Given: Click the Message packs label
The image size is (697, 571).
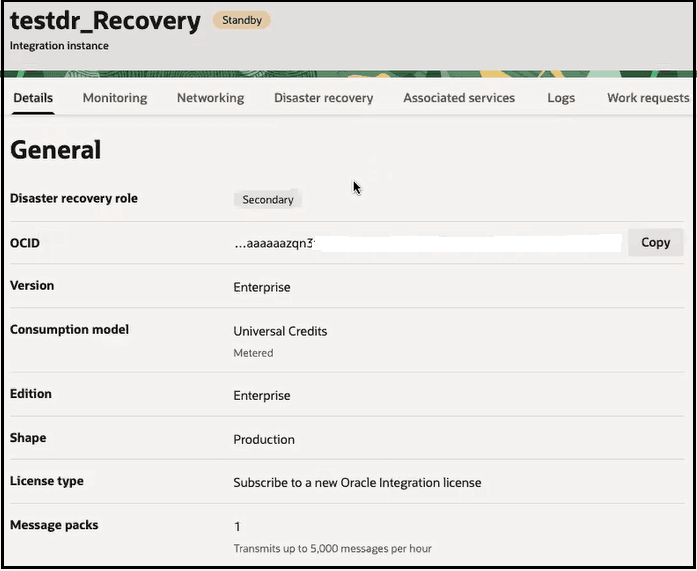Looking at the screenshot, I should click(54, 525).
